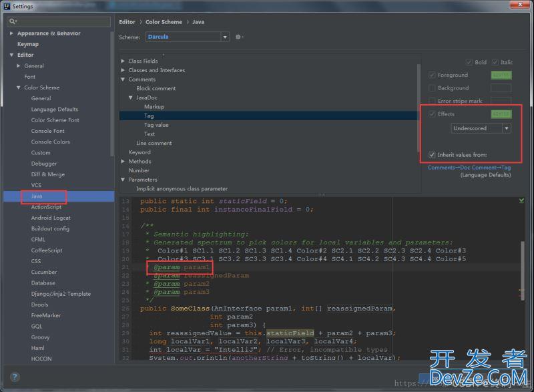
Task: Open Color Scheme Font page
Action: (55, 120)
